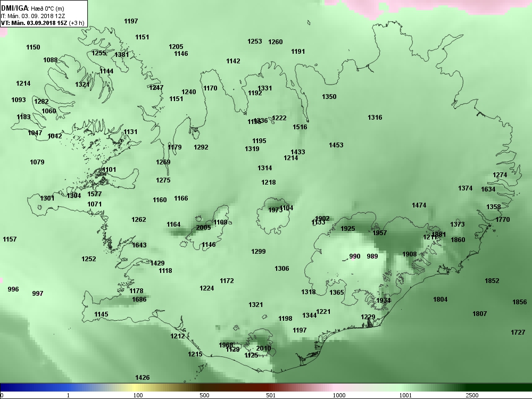This screenshot has width=532, height=399.
Task: Click the 1299 value in the central south
Action: (258, 252)
